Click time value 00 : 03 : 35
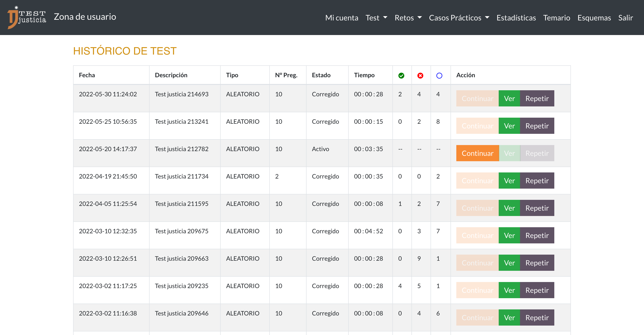 tap(368, 149)
